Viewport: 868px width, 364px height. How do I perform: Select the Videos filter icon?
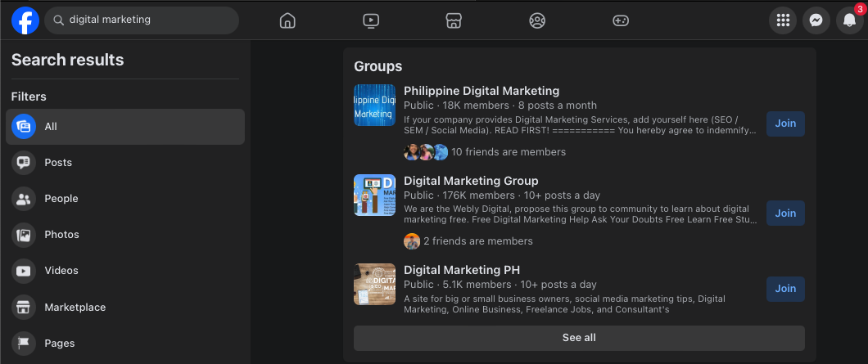[x=24, y=271]
